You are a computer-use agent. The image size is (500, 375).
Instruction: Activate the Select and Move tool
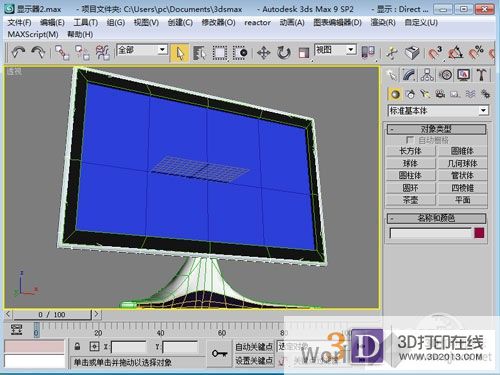[x=263, y=53]
